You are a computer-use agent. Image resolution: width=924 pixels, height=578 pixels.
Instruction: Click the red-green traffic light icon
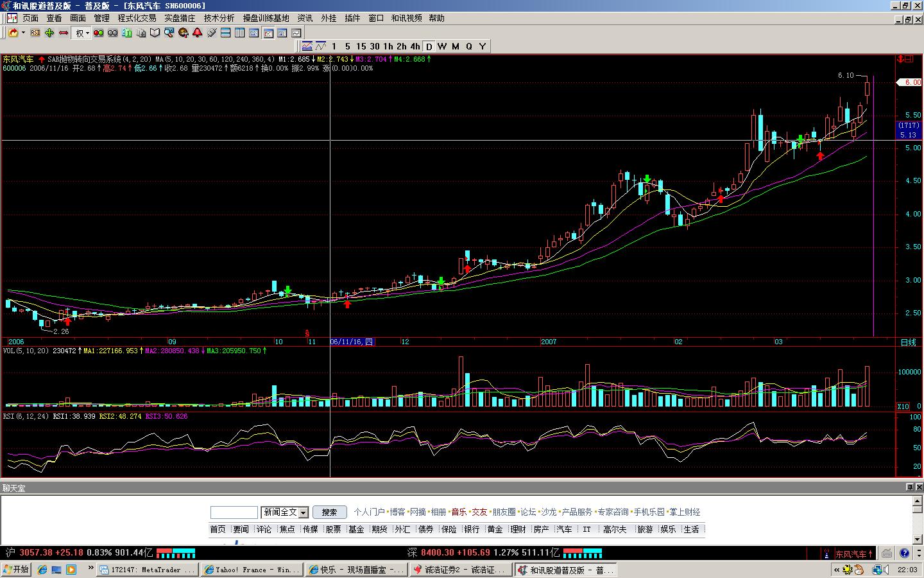(x=98, y=33)
